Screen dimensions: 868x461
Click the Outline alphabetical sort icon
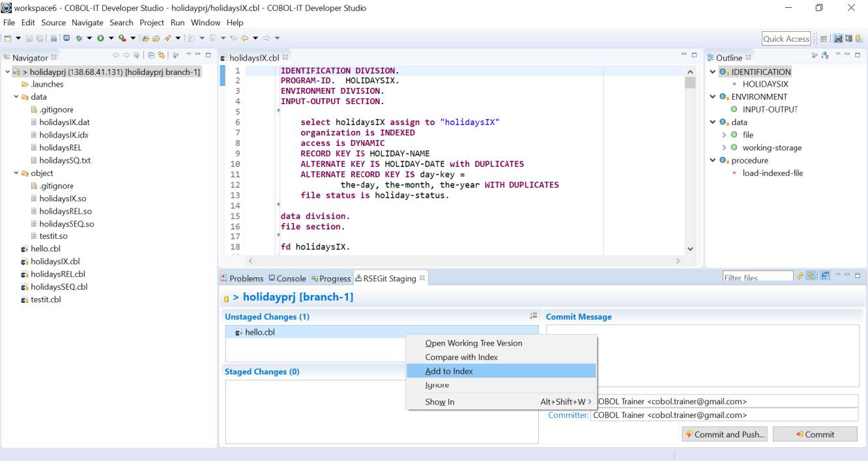tap(825, 56)
